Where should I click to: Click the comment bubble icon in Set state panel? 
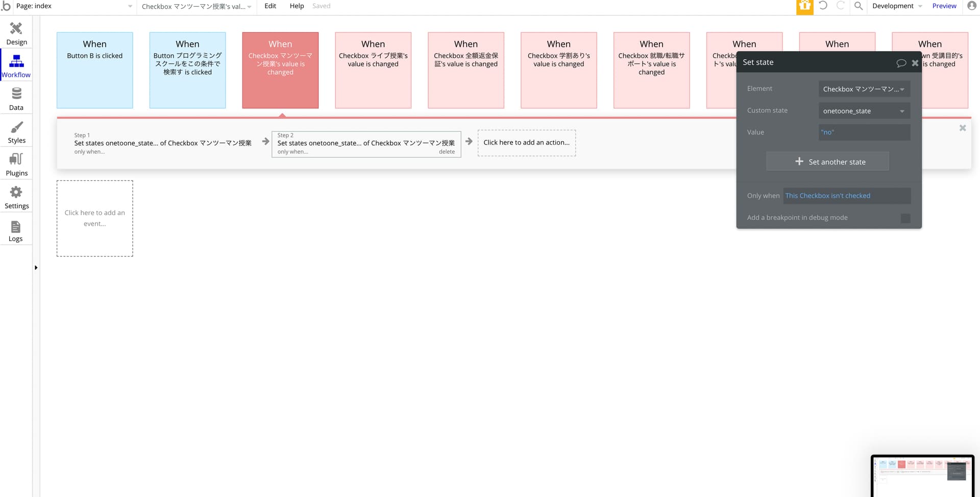[901, 63]
